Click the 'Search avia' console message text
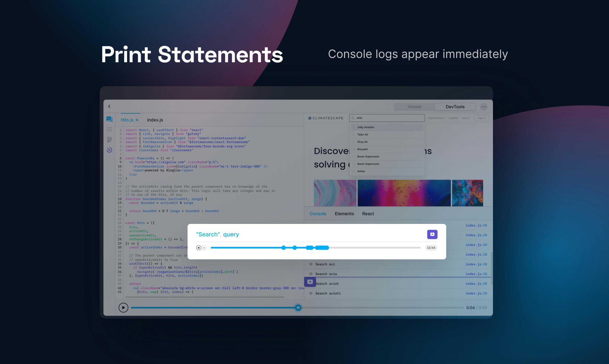This screenshot has width=609, height=364. point(326,274)
